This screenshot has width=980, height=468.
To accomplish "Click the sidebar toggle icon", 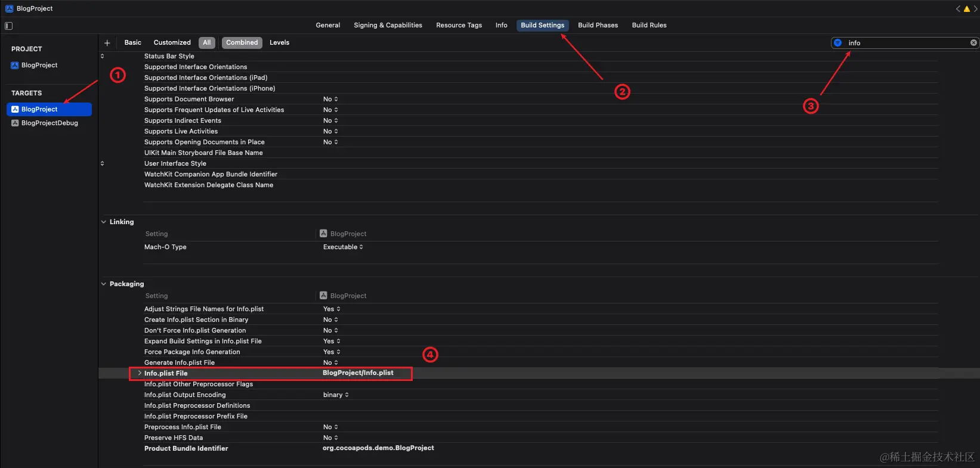I will (x=8, y=26).
